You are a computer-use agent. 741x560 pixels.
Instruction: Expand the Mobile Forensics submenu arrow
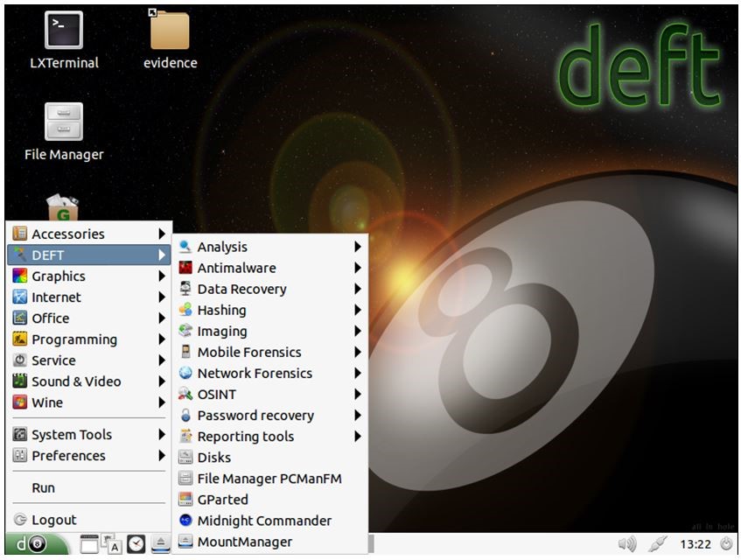[x=358, y=352]
